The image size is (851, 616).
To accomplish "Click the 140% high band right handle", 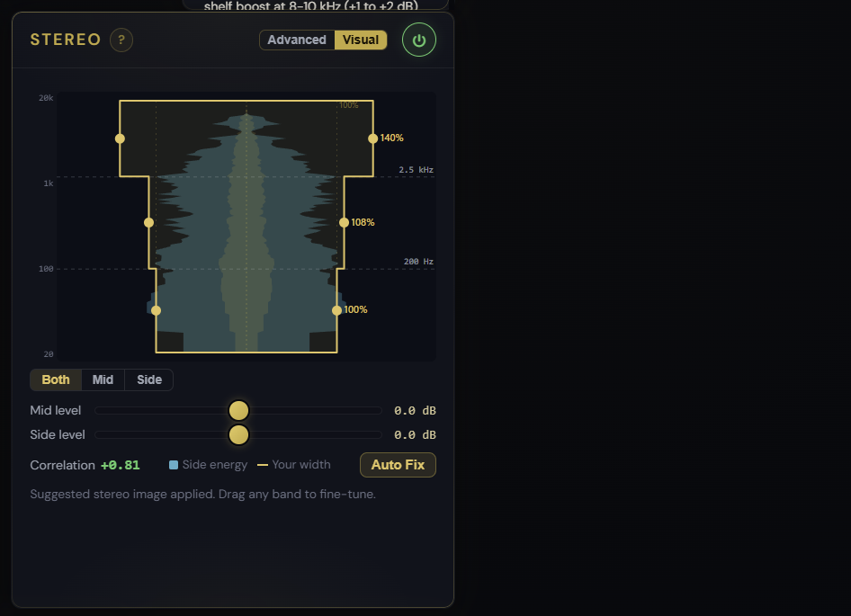I will coord(372,138).
